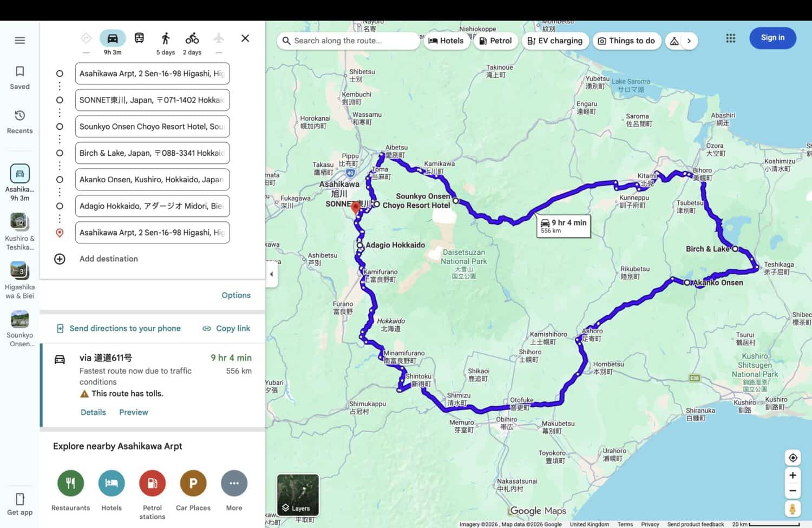Explore nearby Restaurants
The height and width of the screenshot is (528, 812).
pyautogui.click(x=71, y=483)
